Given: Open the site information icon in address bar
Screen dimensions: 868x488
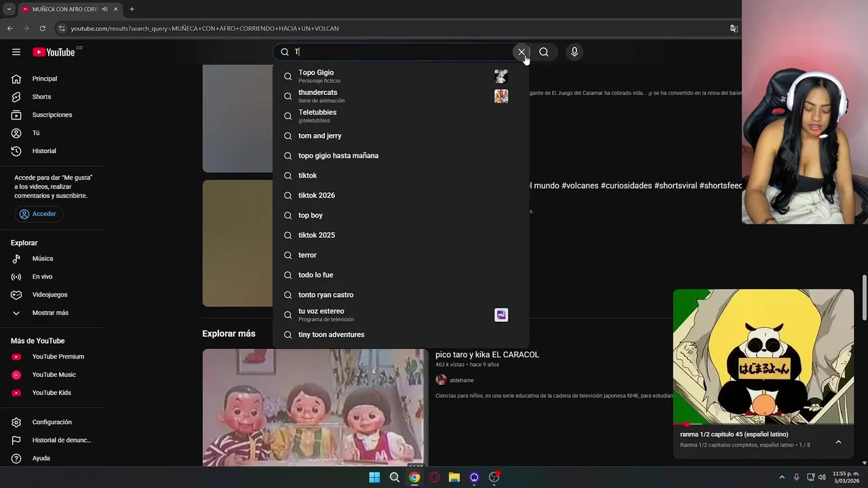Looking at the screenshot, I should 62,28.
